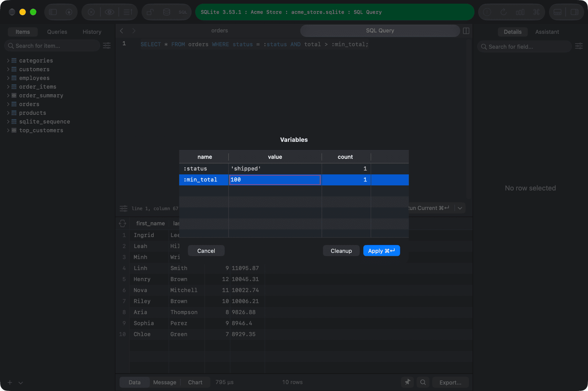Click the add item plus icon
Screen dimensions: 588x391
[x=10, y=383]
